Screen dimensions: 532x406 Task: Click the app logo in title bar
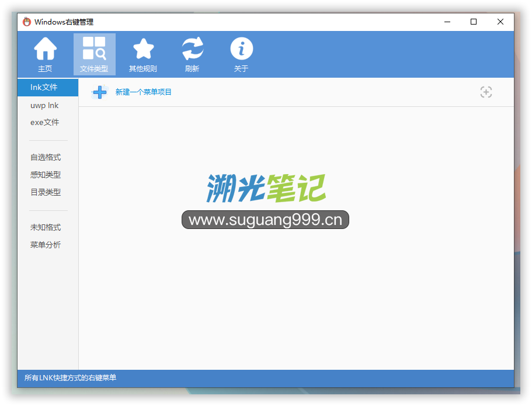[x=26, y=22]
